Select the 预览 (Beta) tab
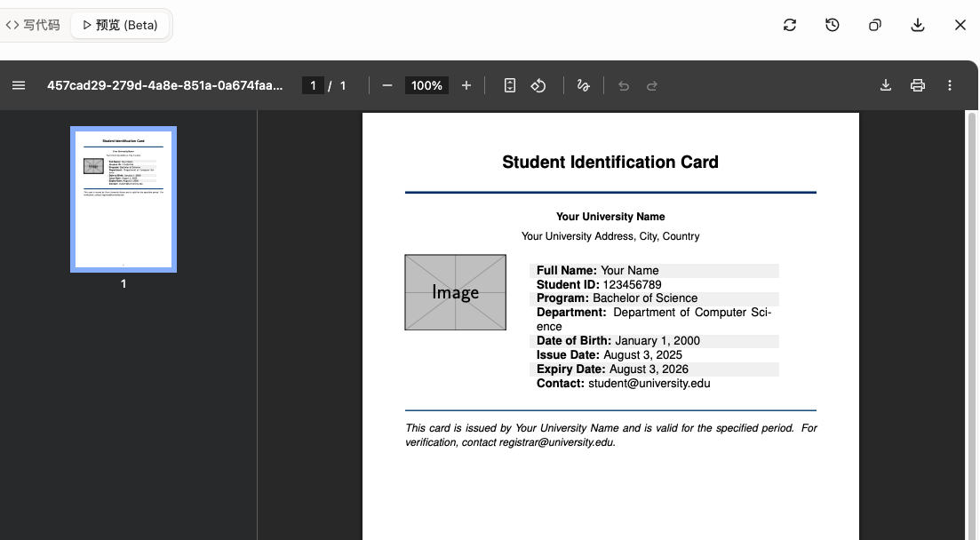Image resolution: width=980 pixels, height=540 pixels. pos(120,25)
